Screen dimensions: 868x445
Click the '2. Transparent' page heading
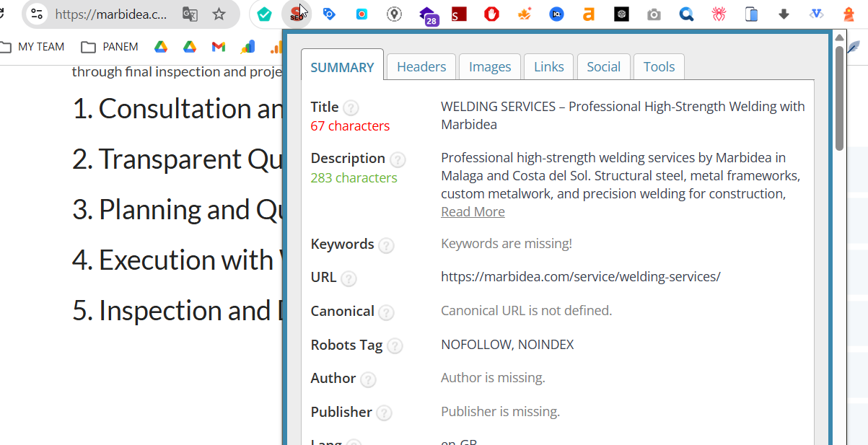[x=177, y=159]
